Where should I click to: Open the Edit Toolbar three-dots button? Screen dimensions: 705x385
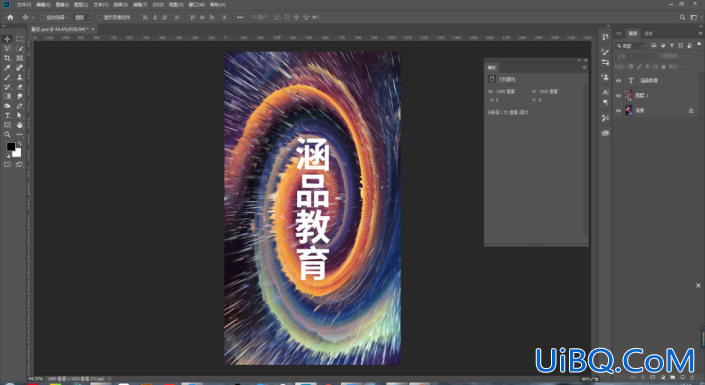[19, 134]
